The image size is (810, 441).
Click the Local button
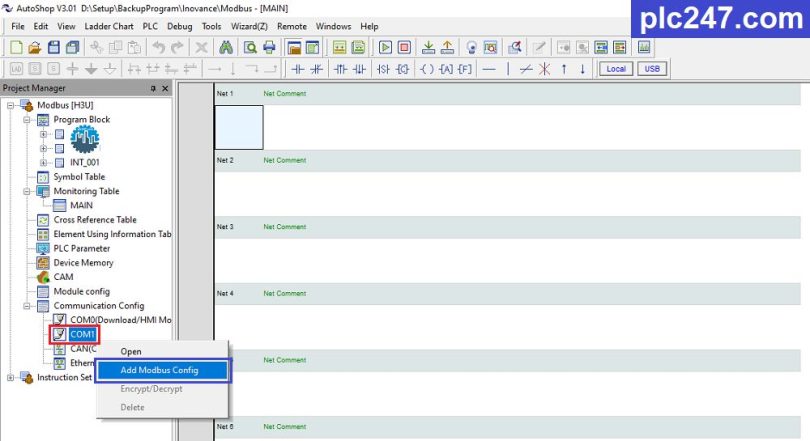(616, 69)
